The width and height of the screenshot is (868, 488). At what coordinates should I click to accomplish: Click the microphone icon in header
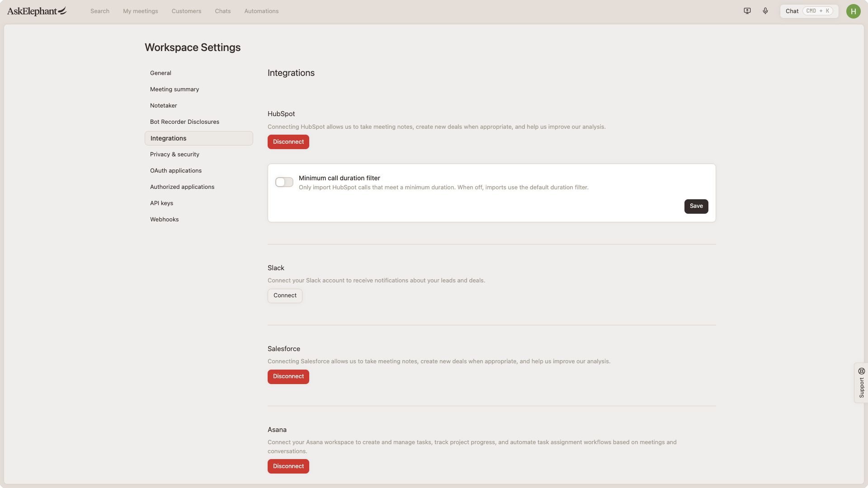pos(765,11)
